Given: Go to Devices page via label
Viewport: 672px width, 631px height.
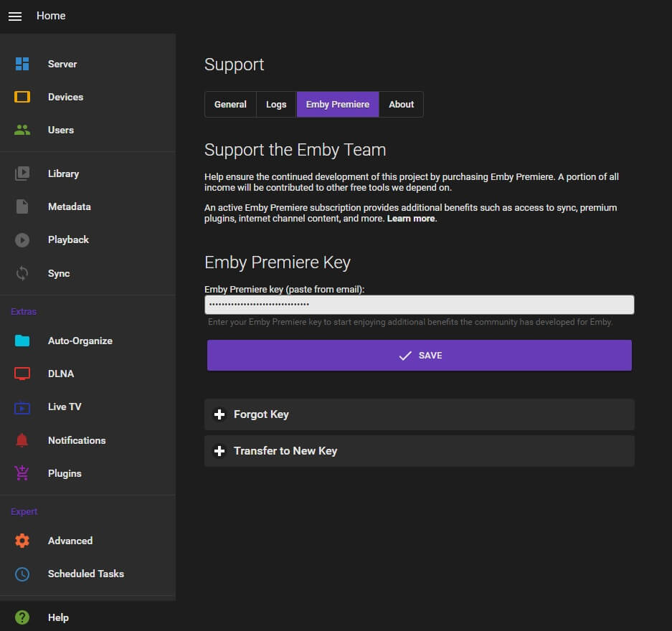Looking at the screenshot, I should [65, 97].
